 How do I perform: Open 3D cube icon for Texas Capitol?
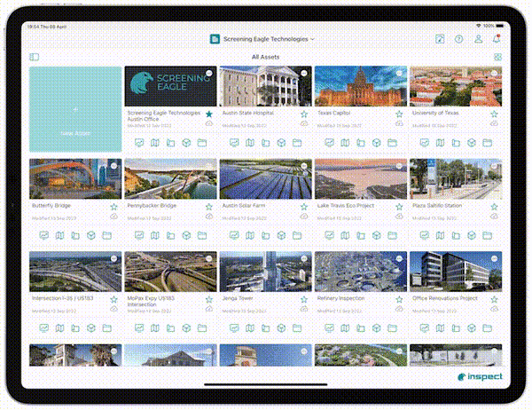point(376,143)
